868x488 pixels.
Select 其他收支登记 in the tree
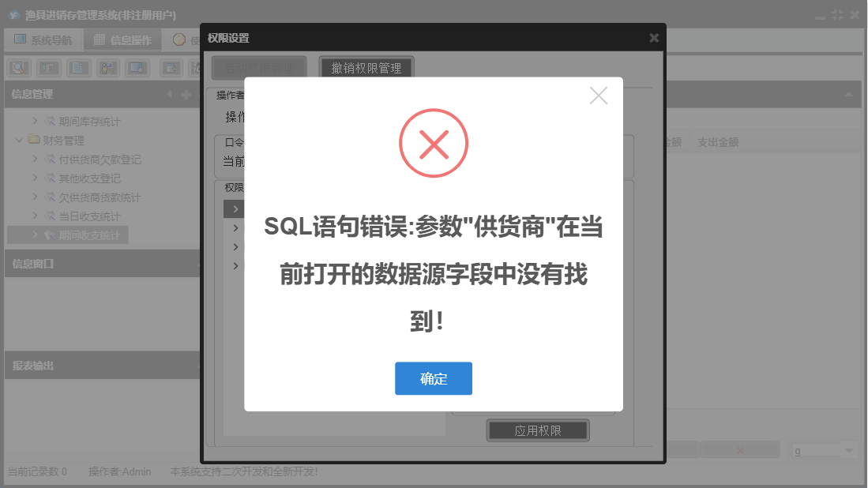(x=90, y=178)
